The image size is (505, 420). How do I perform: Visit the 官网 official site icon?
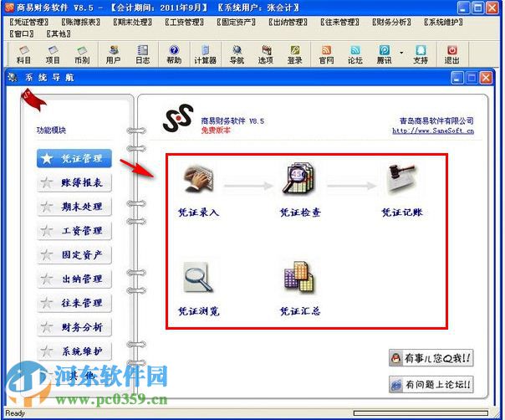pyautogui.click(x=326, y=54)
